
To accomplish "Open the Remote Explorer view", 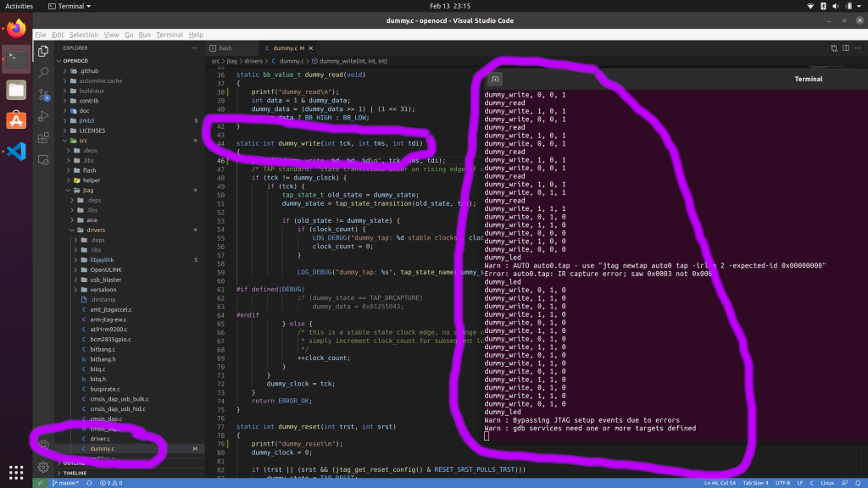I will click(x=43, y=160).
